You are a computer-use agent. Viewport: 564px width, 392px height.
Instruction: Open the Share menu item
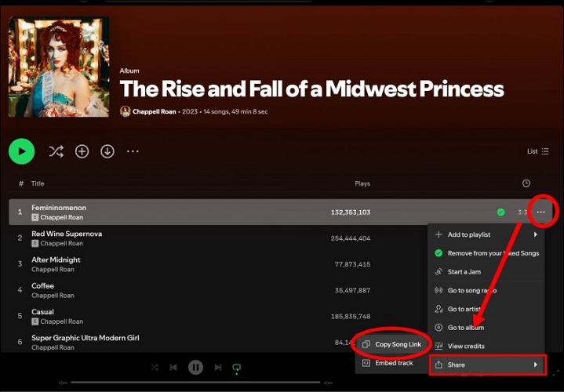pyautogui.click(x=487, y=365)
